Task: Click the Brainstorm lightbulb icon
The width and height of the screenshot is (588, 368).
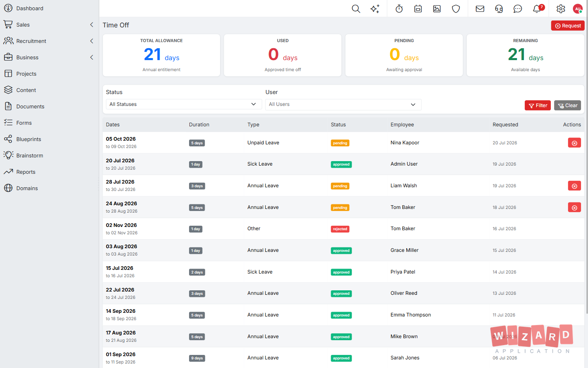Action: (x=8, y=155)
